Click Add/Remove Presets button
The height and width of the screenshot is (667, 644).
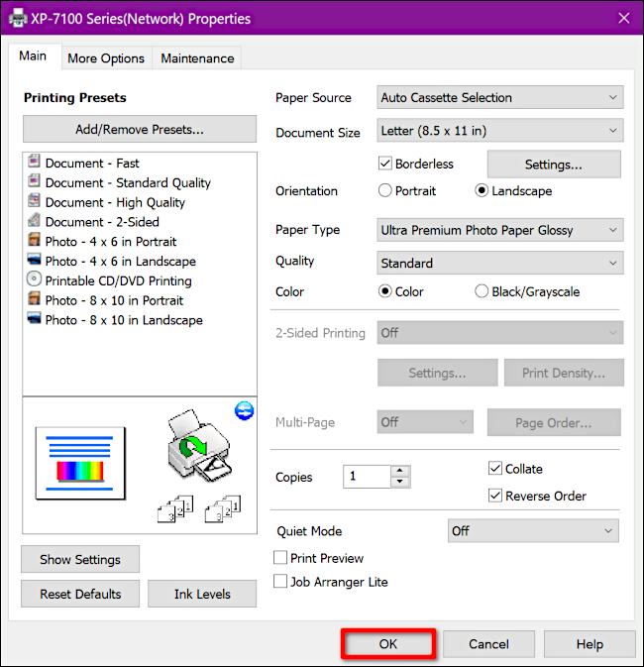tap(140, 129)
